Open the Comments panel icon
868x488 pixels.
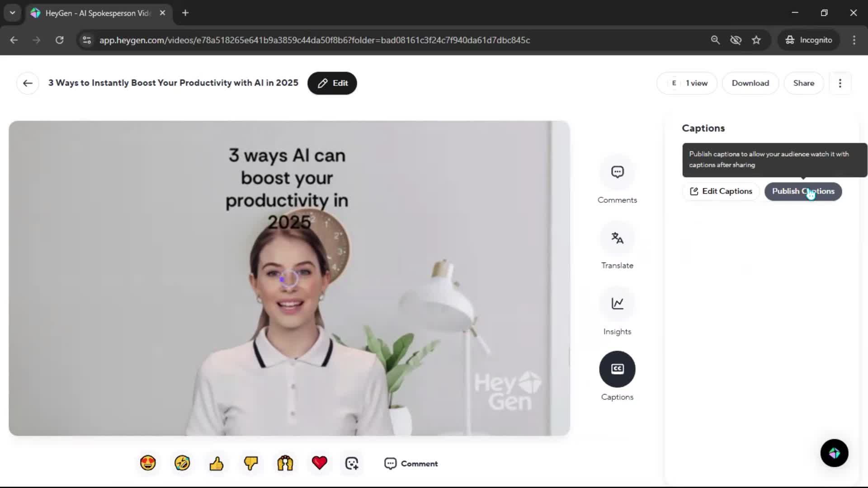click(x=617, y=172)
